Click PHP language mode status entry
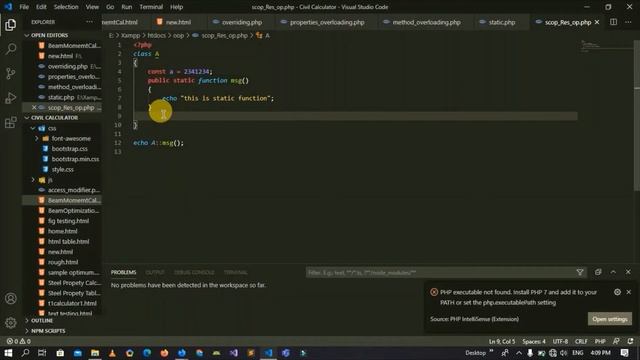 coord(600,341)
